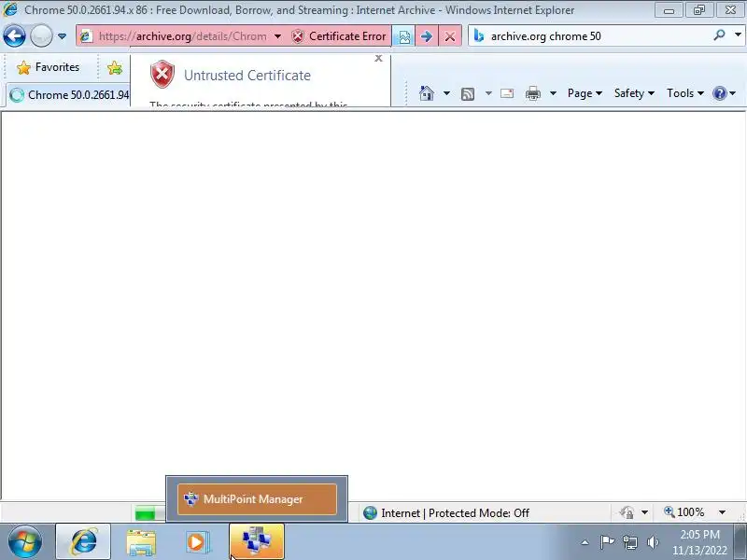Open the Windows Start orb
This screenshot has height=560, width=747.
(25, 542)
